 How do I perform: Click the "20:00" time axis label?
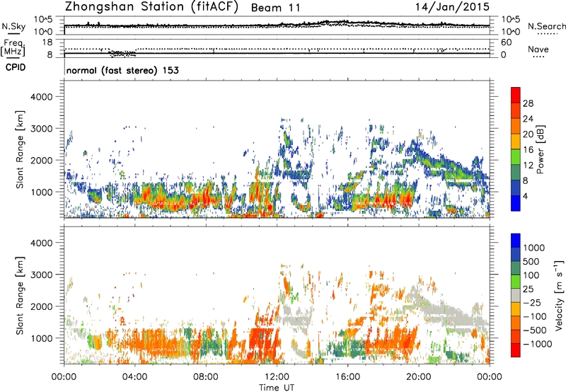coord(419,377)
